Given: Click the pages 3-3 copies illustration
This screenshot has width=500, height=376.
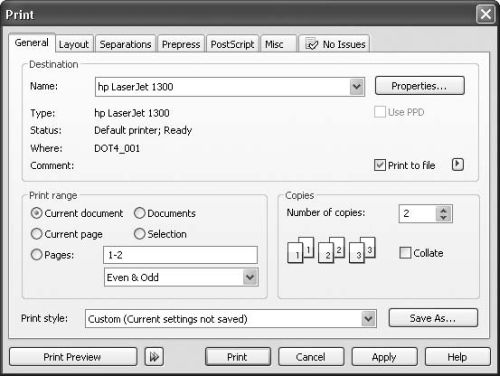Looking at the screenshot, I should (362, 250).
